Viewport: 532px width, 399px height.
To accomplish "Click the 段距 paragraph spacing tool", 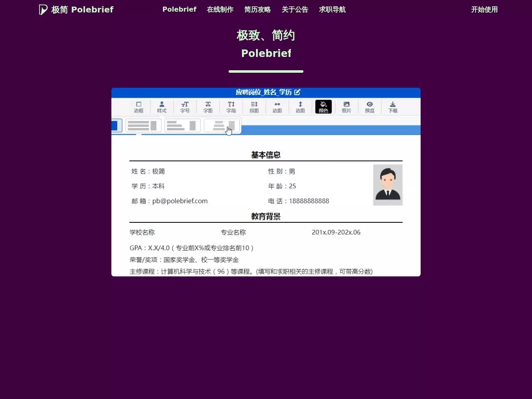I will click(x=254, y=107).
